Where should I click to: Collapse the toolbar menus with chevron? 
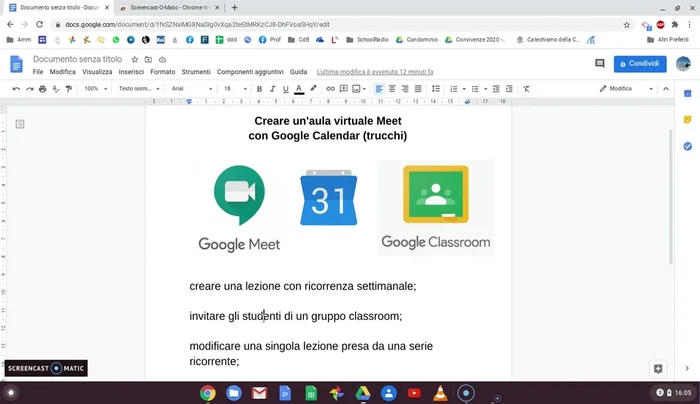tap(666, 89)
